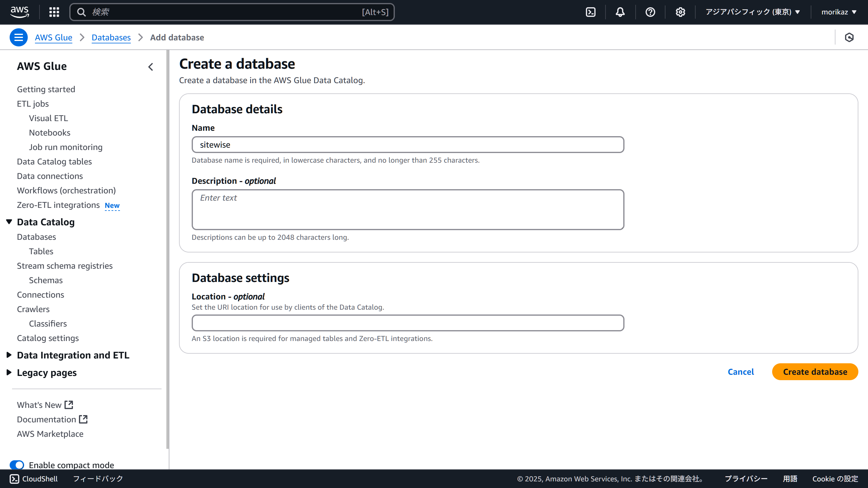Collapse the Data Catalog section
This screenshot has height=488, width=868.
pyautogui.click(x=9, y=222)
